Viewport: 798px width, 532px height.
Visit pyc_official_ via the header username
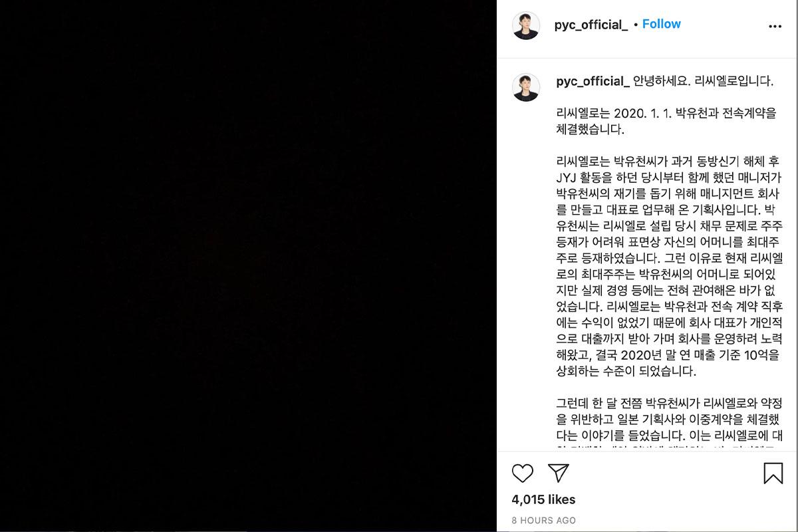(x=591, y=25)
